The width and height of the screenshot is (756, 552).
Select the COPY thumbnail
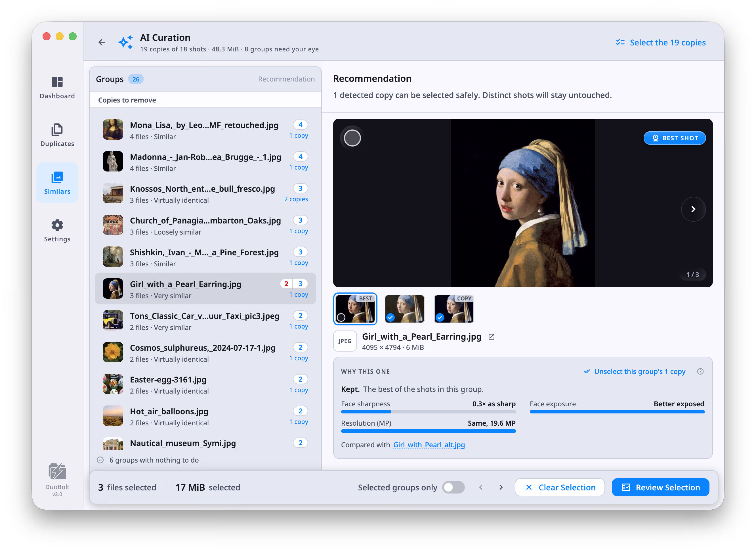[454, 309]
